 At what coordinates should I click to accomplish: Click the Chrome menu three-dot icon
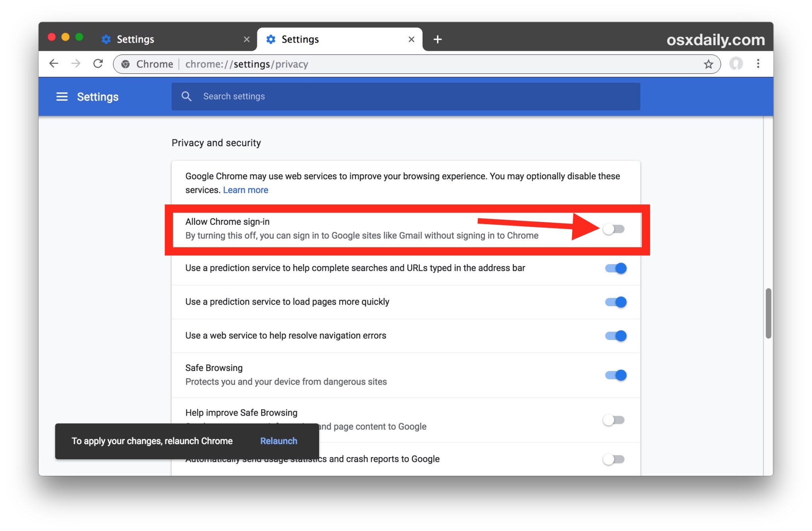(x=758, y=63)
